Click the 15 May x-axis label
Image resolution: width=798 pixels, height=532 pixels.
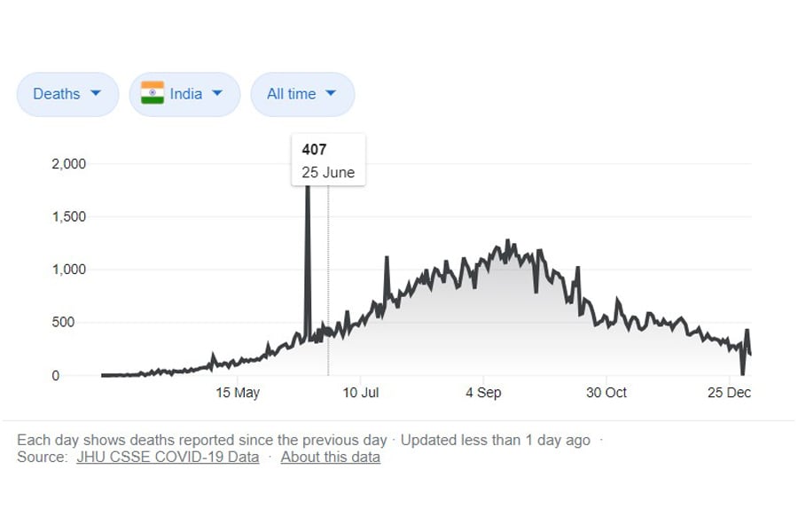coord(238,393)
